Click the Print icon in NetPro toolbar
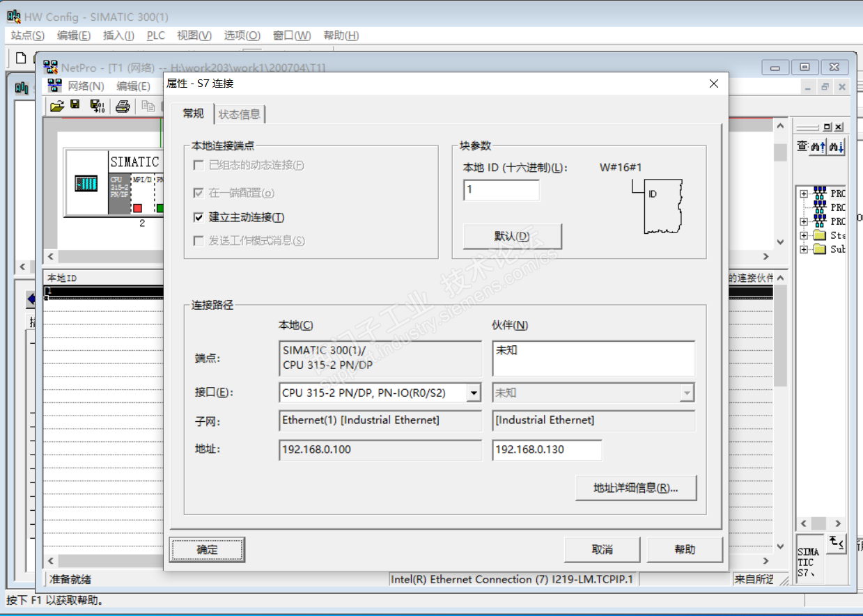863x616 pixels. coord(123,106)
